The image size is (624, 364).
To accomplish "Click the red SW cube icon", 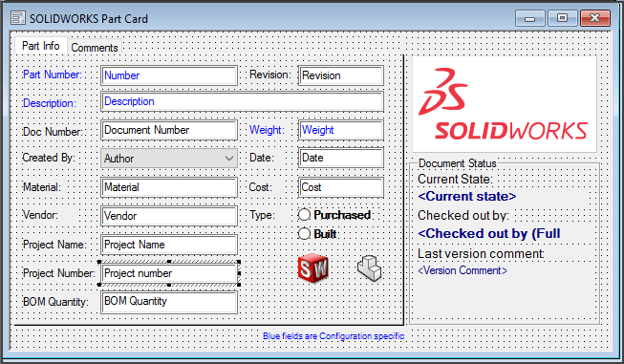I will tap(313, 268).
